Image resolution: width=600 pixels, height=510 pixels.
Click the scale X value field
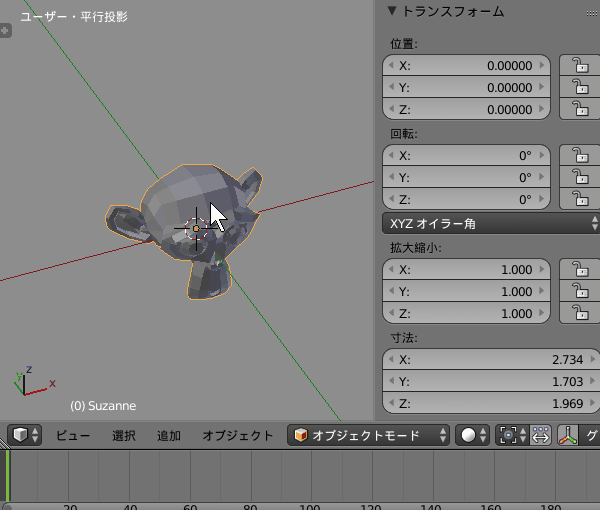[466, 269]
